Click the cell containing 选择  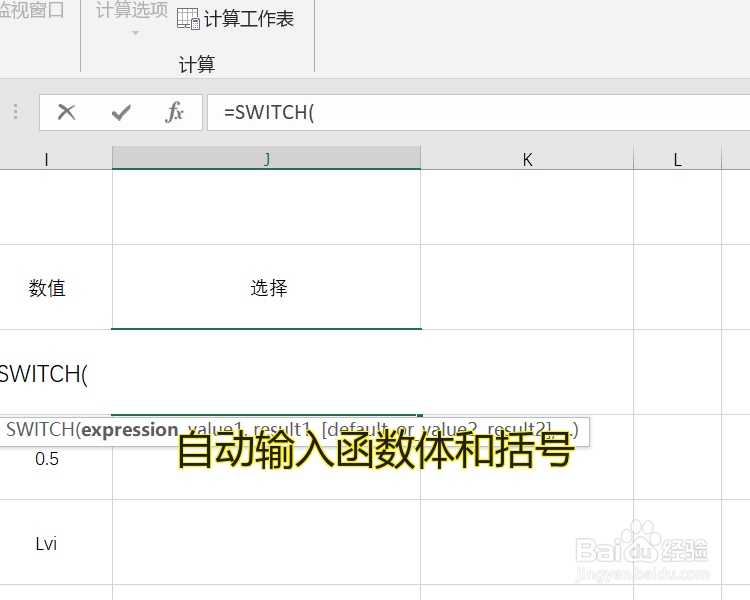coord(266,287)
